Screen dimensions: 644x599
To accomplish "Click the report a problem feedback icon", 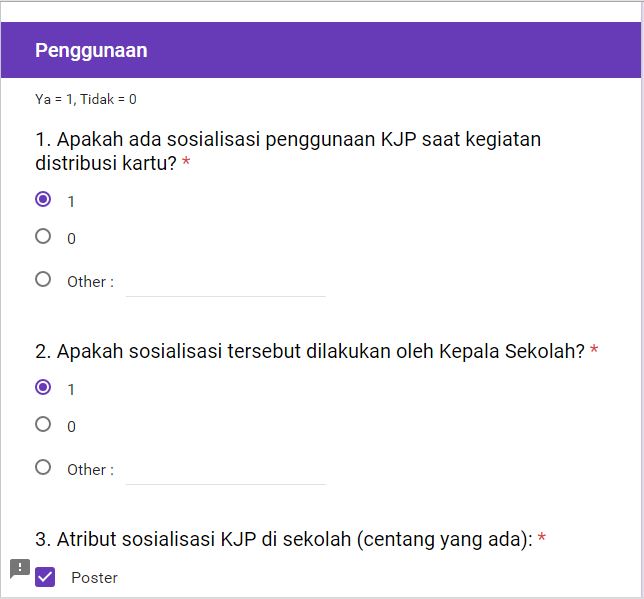I will point(20,569).
